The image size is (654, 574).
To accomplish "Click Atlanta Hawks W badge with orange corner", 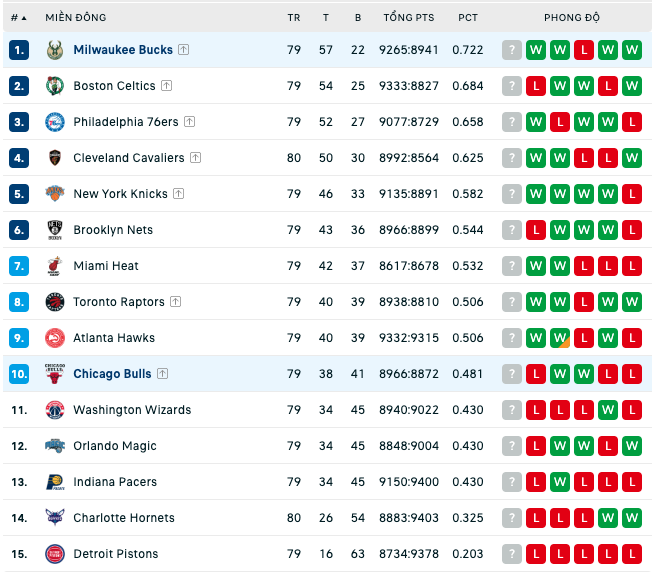I will [560, 338].
